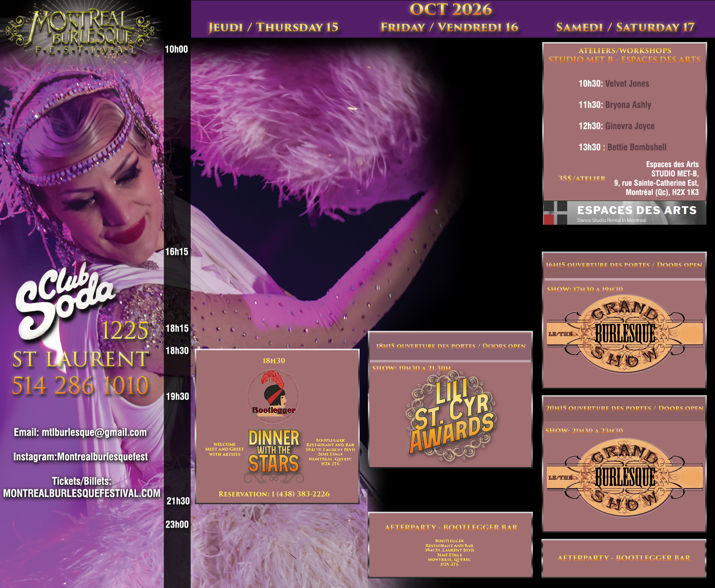Open the Espaces des Arts studio rental banner
The width and height of the screenshot is (715, 588).
tap(625, 213)
